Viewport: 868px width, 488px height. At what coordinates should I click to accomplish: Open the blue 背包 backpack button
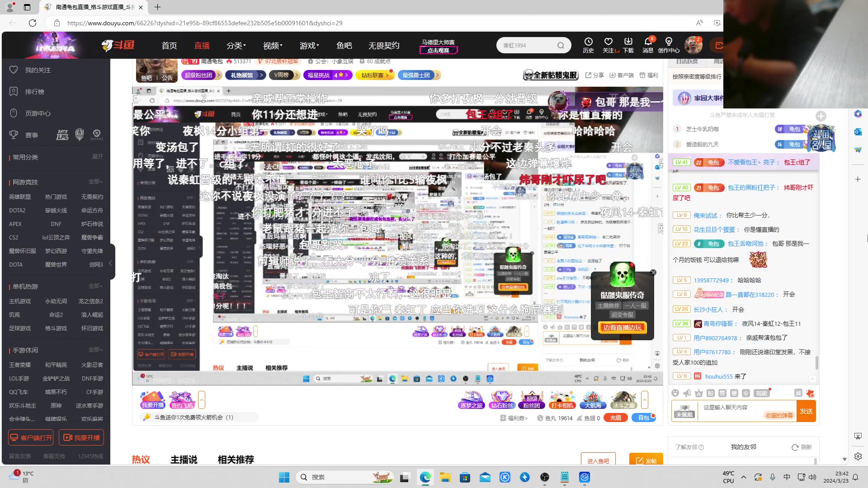click(643, 418)
